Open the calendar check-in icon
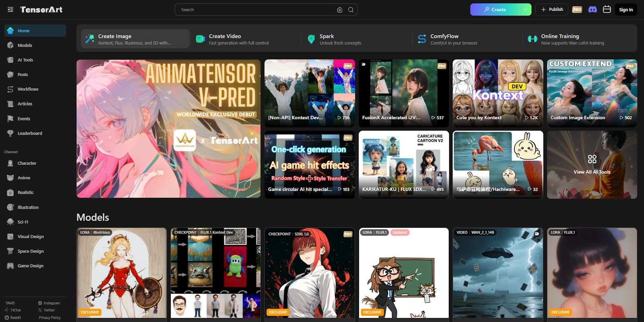 607,9
